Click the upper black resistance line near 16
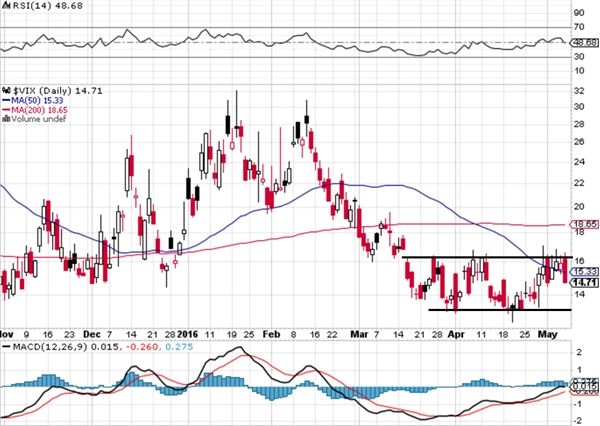600x426 pixels. (487, 257)
